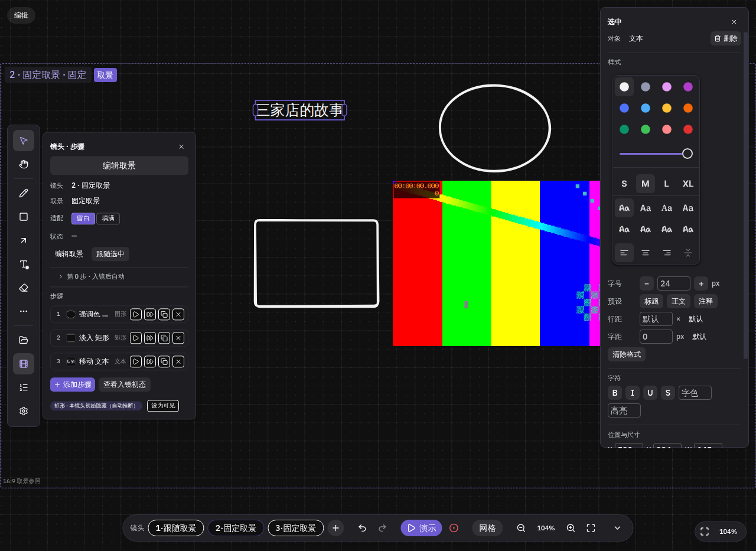Switch to the eraser tool
756x551 pixels.
pyautogui.click(x=24, y=288)
